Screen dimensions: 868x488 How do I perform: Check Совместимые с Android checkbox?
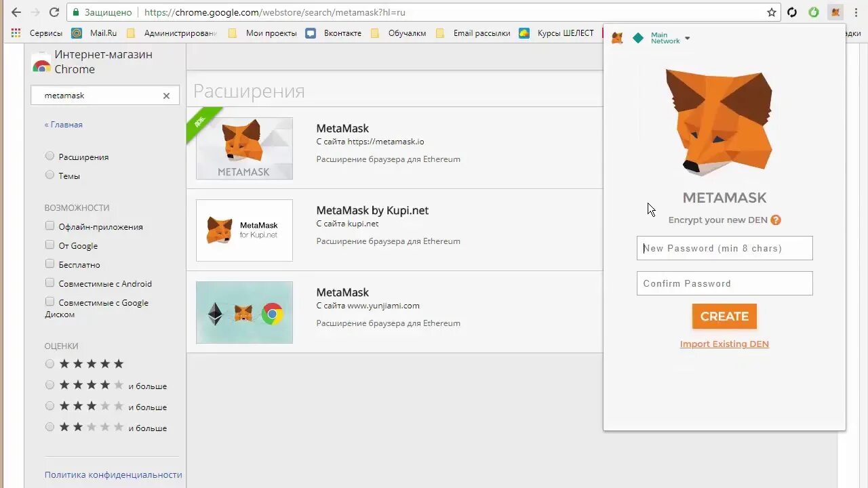50,283
